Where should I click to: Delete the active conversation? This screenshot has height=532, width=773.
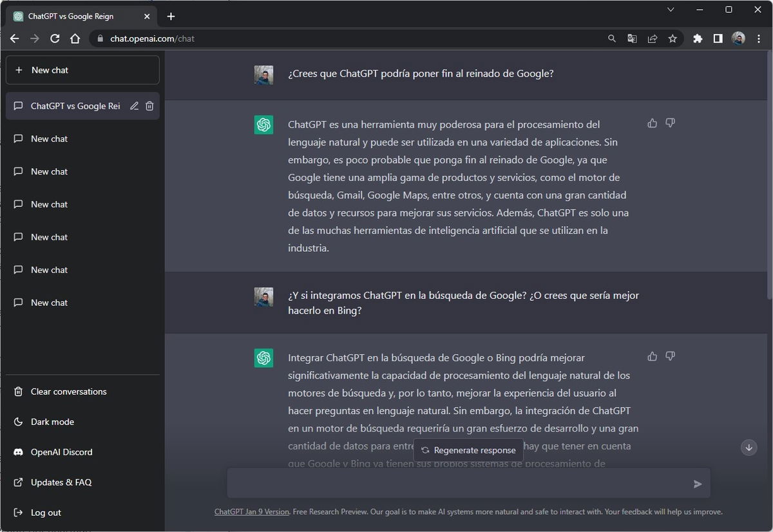(149, 106)
